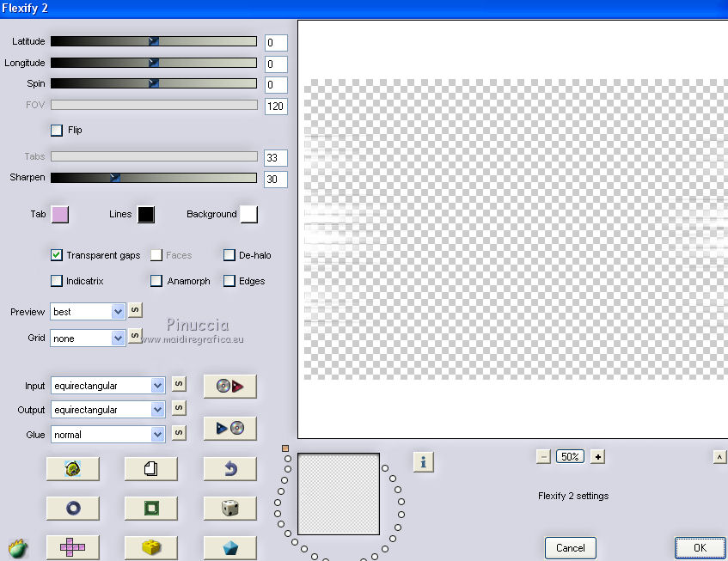The image size is (728, 561).
Task: Zoom in with the plus button
Action: [x=597, y=456]
